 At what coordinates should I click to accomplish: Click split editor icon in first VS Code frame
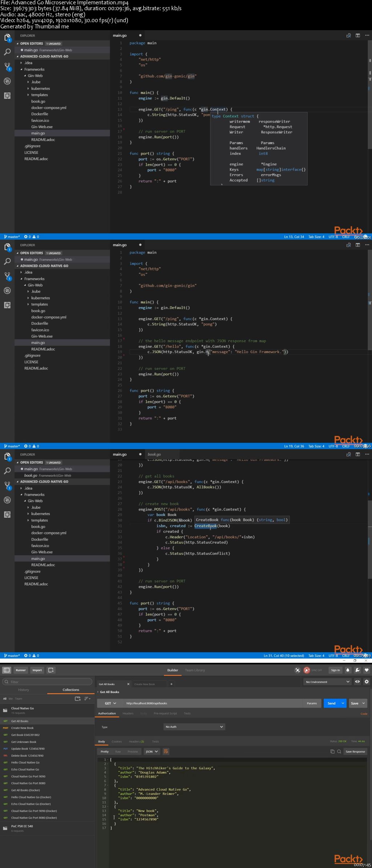click(x=358, y=35)
